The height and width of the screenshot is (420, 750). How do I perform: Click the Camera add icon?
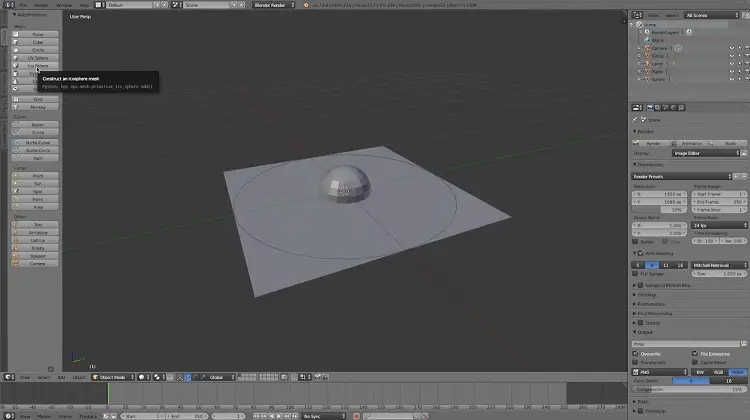pyautogui.click(x=16, y=264)
